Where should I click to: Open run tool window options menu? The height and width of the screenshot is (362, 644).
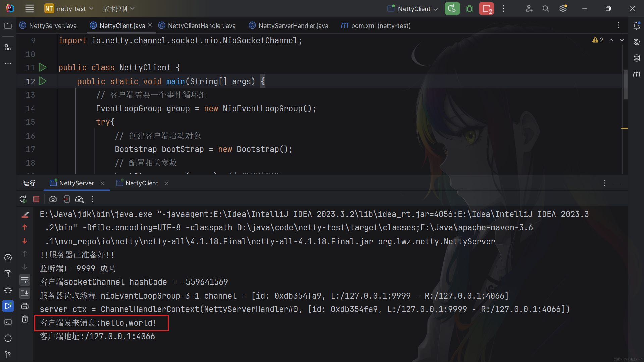point(604,183)
